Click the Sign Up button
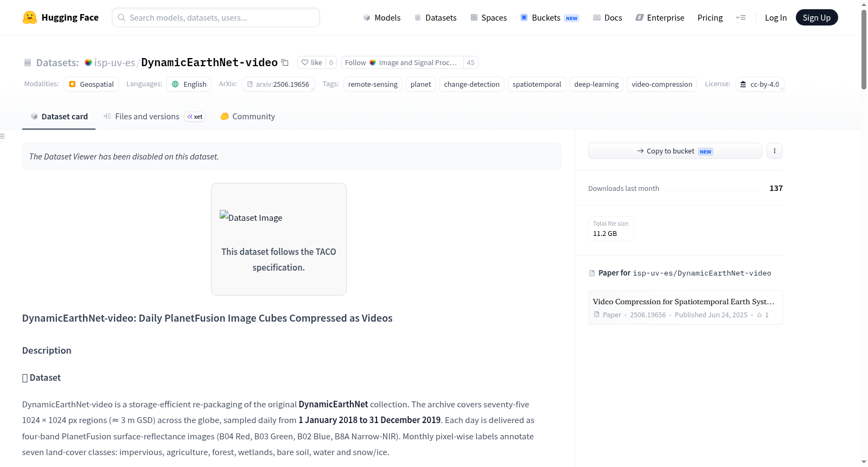Image resolution: width=868 pixels, height=467 pixels. tap(816, 17)
